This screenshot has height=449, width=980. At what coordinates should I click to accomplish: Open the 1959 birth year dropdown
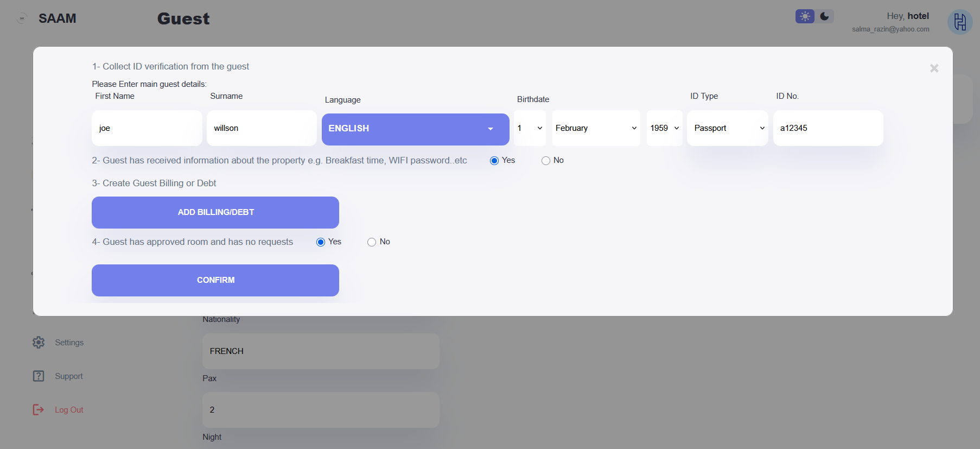(x=664, y=128)
